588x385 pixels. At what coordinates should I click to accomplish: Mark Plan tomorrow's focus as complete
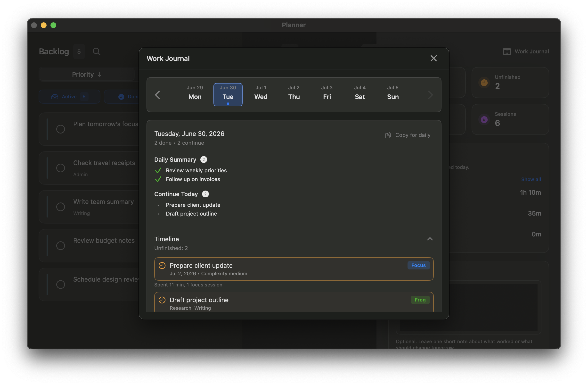tap(61, 129)
